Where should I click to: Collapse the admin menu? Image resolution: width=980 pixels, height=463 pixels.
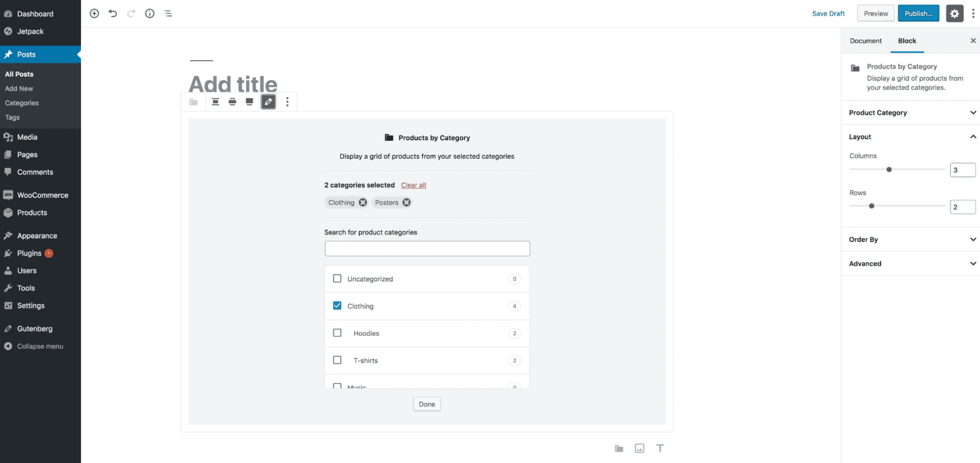(x=40, y=346)
